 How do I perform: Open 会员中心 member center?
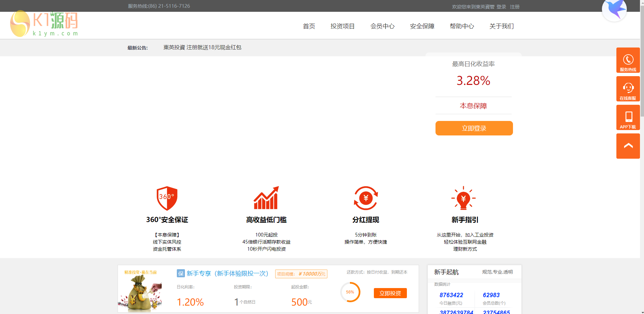tap(382, 26)
